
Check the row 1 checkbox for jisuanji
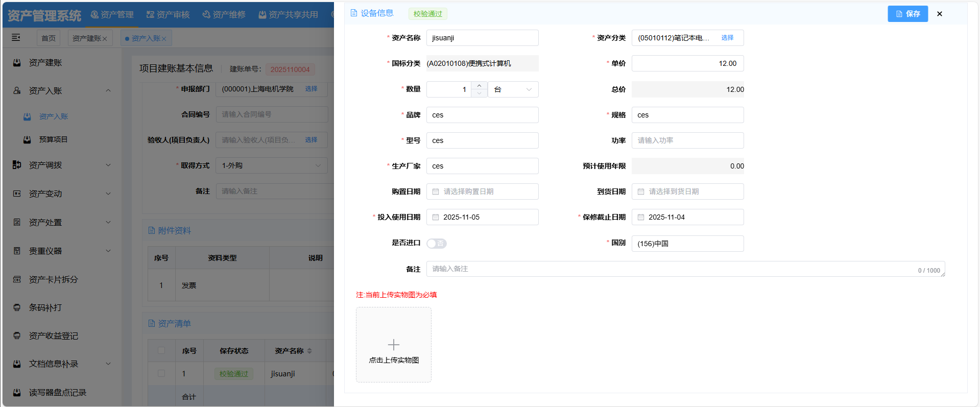(x=161, y=373)
